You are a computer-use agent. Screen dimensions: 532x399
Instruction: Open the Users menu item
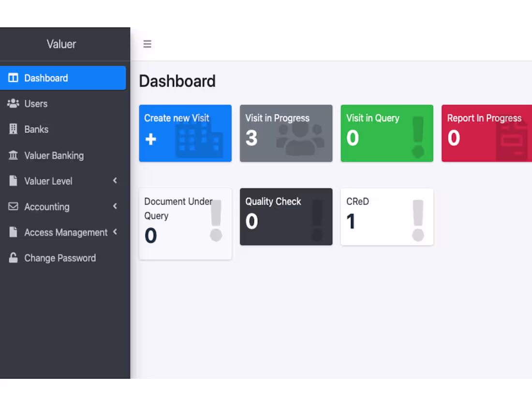[x=63, y=103]
